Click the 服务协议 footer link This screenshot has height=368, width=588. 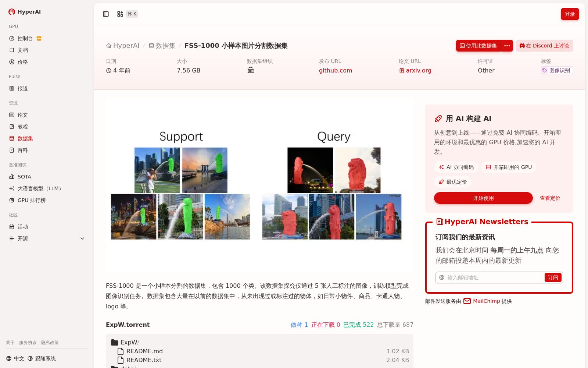[x=28, y=343]
